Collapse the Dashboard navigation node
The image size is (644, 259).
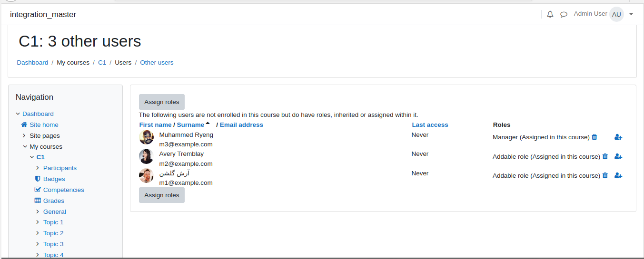tap(18, 114)
